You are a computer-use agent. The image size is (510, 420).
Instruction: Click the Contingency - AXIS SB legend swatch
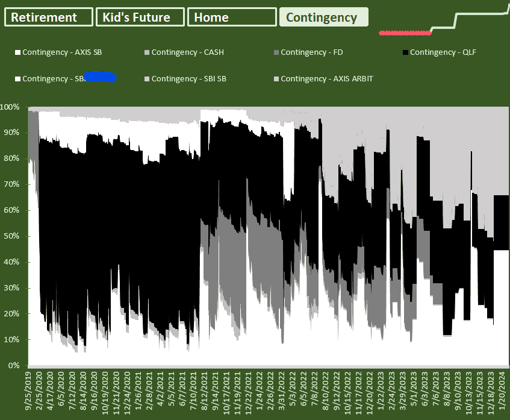17,52
